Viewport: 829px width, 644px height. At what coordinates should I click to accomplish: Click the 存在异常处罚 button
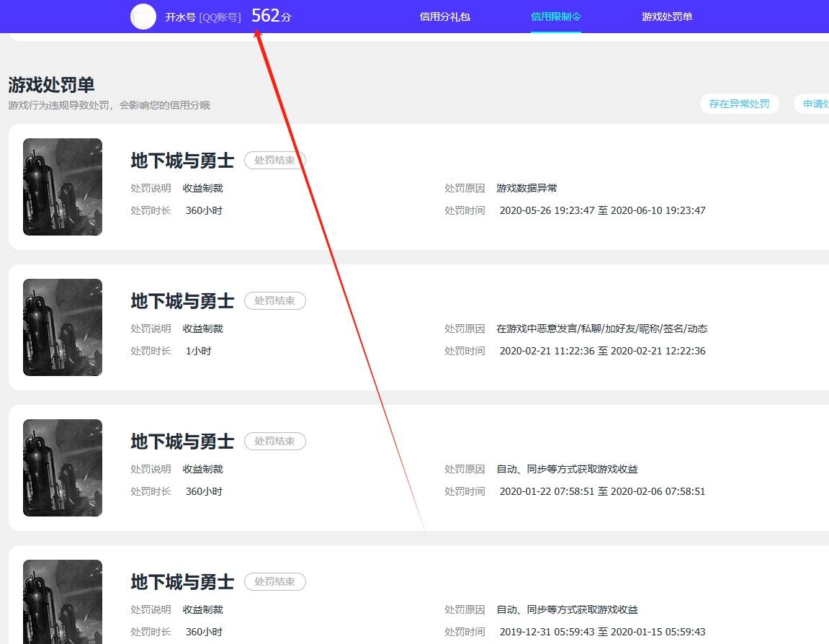coord(740,104)
